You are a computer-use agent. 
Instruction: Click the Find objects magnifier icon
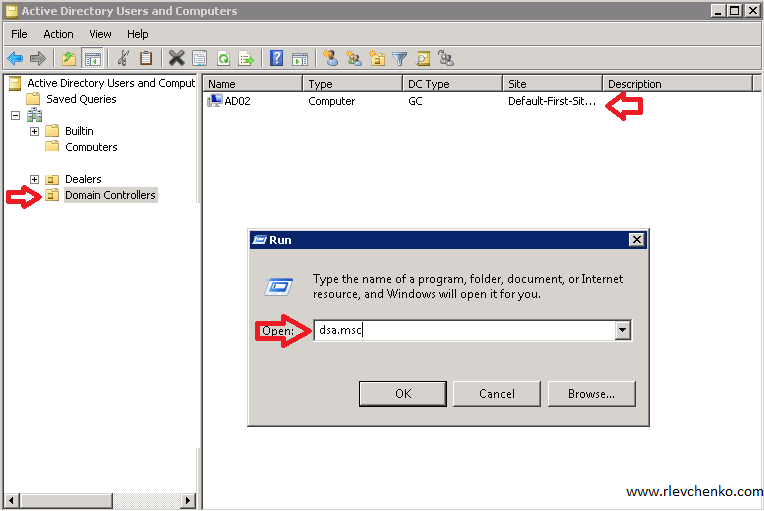(422, 58)
